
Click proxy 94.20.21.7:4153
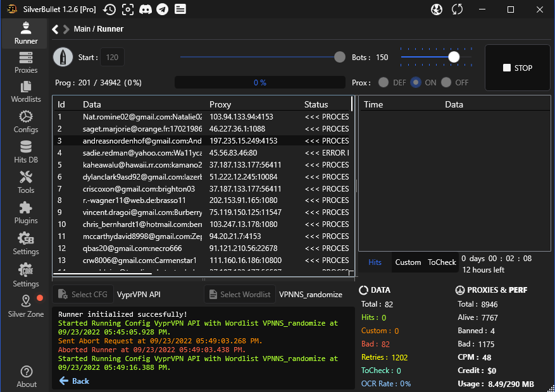(x=235, y=236)
